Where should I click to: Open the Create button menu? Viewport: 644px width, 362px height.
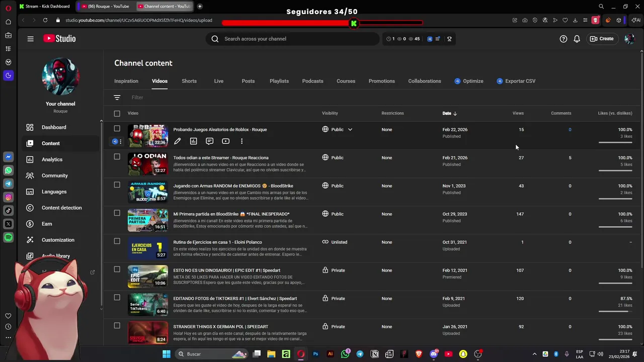pyautogui.click(x=602, y=39)
